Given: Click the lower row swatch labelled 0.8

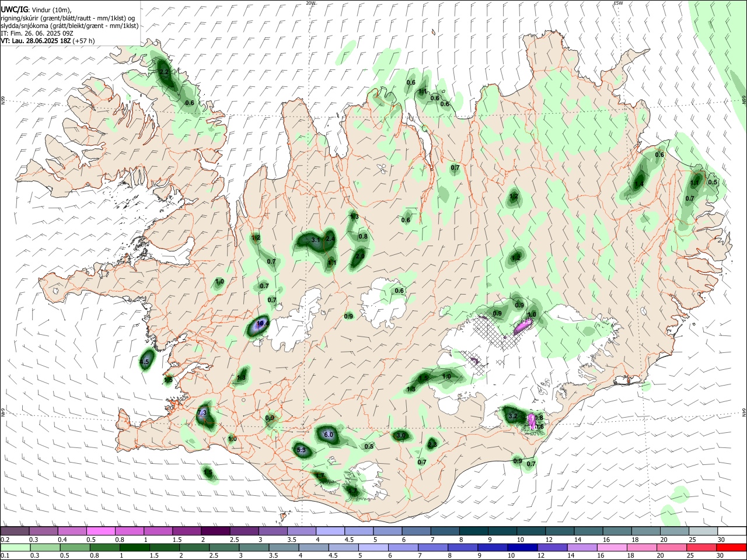Looking at the screenshot, I should tap(104, 547).
